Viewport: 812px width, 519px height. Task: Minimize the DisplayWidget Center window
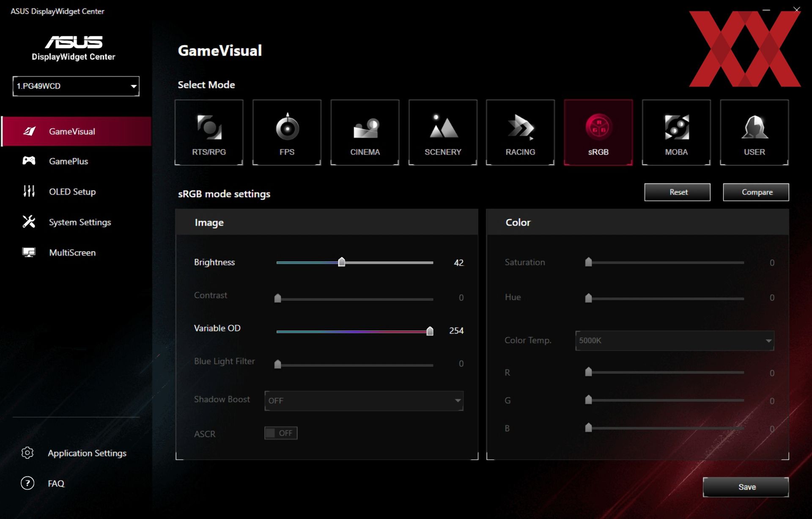(x=766, y=10)
